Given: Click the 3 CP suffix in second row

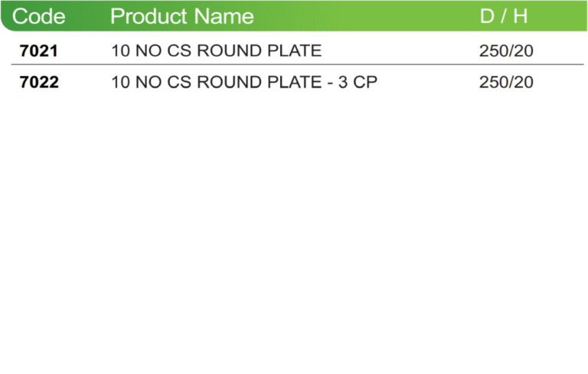Looking at the screenshot, I should [x=358, y=82].
